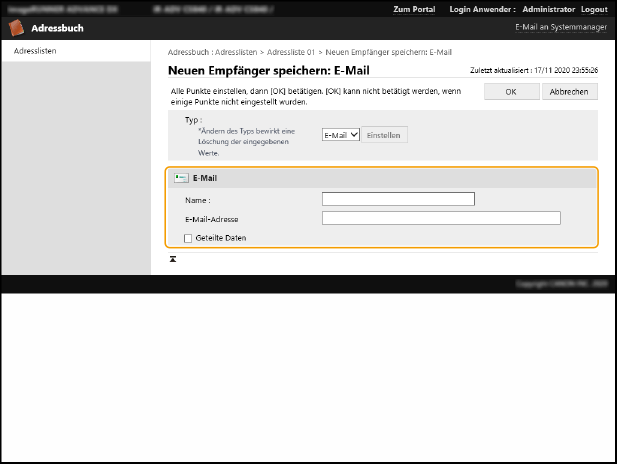Click the Adressbuch header title
Screen dimensions: 617x464
(x=57, y=28)
